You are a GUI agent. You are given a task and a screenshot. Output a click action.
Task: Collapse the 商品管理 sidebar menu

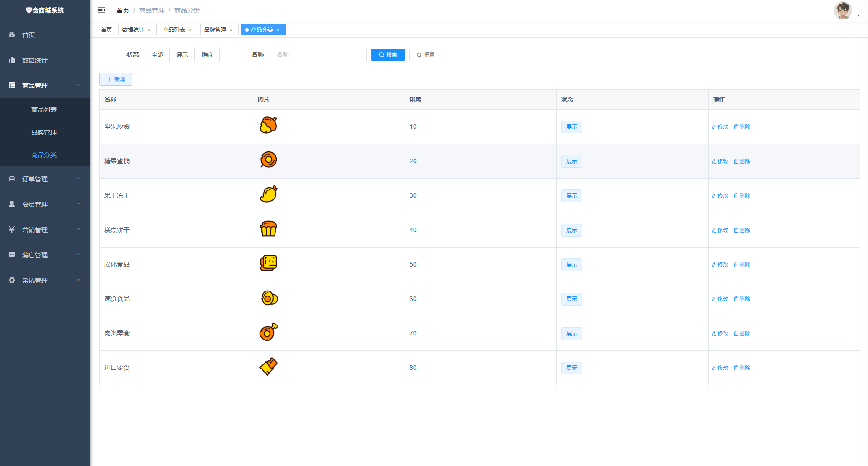[45, 86]
